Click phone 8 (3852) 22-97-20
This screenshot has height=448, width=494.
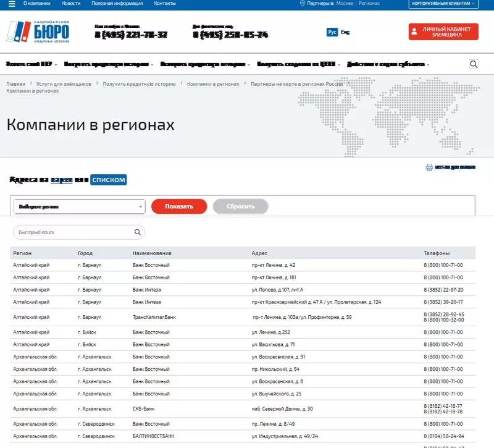[x=443, y=290]
